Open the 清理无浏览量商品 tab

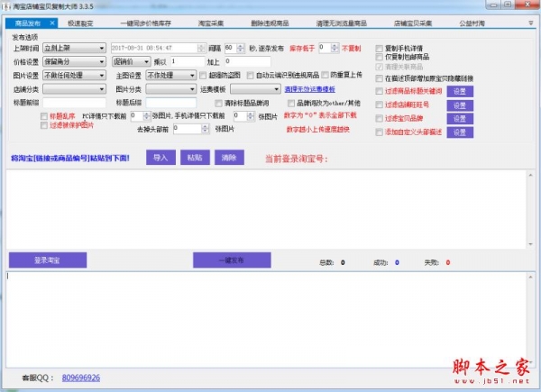(x=341, y=23)
